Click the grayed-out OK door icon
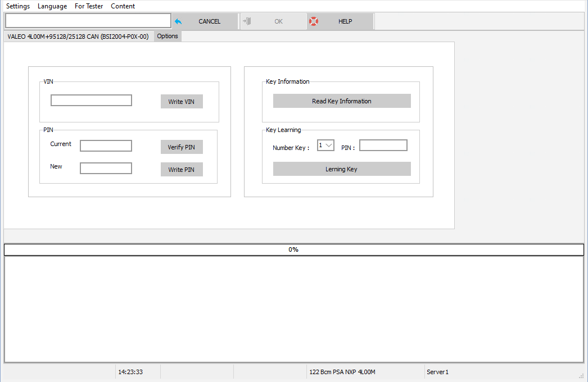Image resolution: width=588 pixels, height=382 pixels. pyautogui.click(x=246, y=21)
